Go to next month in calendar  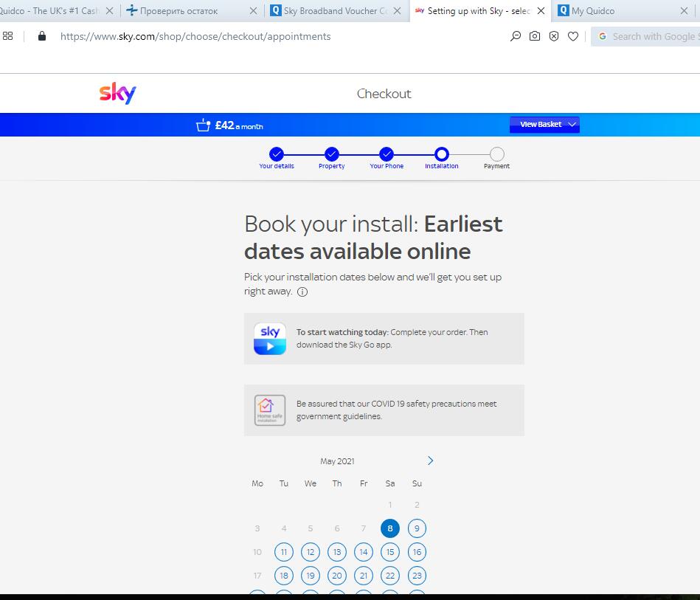(x=431, y=461)
